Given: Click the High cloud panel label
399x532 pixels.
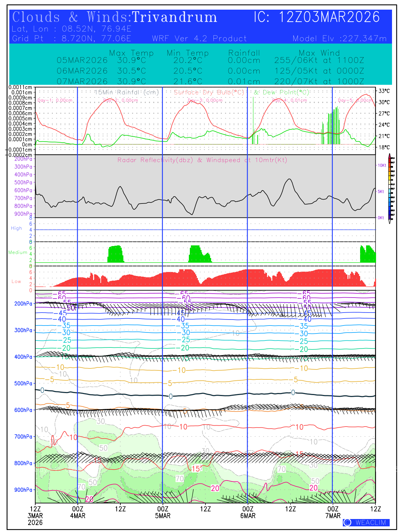Looking at the screenshot, I should (x=16, y=228).
